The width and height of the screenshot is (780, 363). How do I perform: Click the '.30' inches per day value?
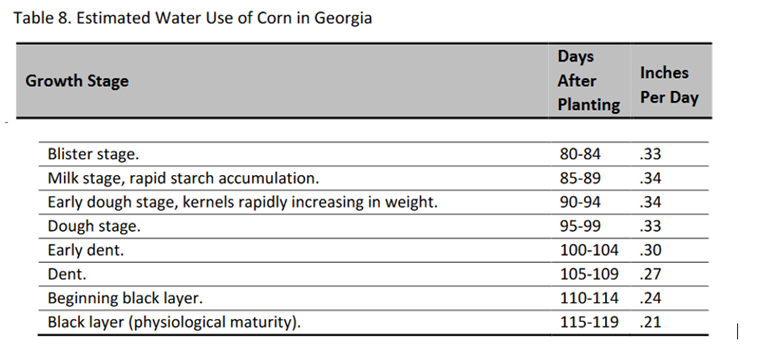pos(650,250)
